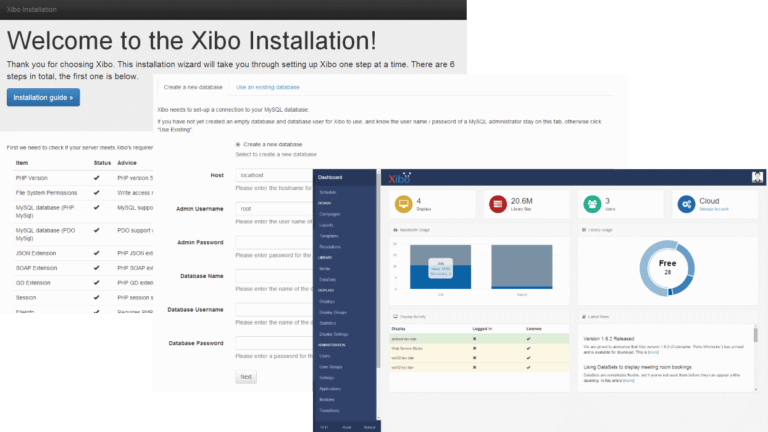
Task: Click the Installation guide button
Action: (43, 98)
